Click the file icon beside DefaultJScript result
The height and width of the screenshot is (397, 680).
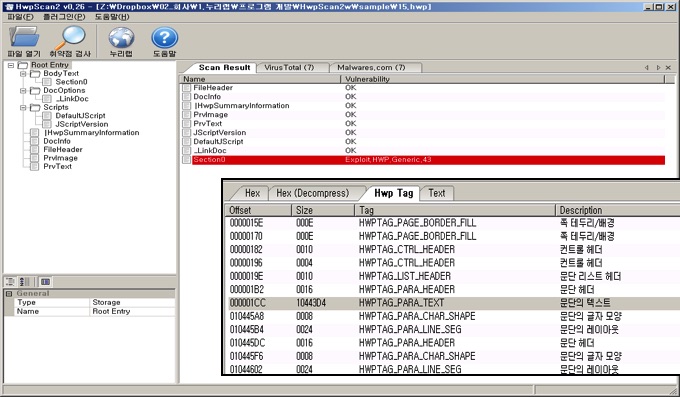click(x=186, y=142)
